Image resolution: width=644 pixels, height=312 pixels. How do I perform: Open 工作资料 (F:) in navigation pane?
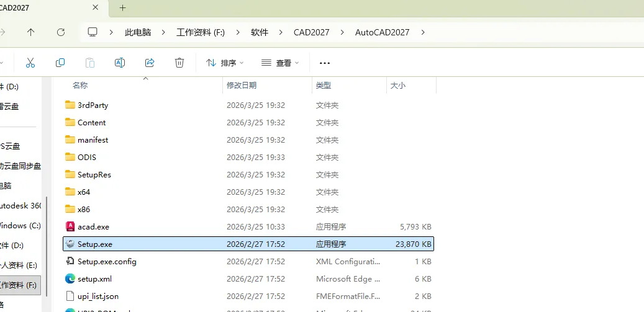tap(20, 285)
